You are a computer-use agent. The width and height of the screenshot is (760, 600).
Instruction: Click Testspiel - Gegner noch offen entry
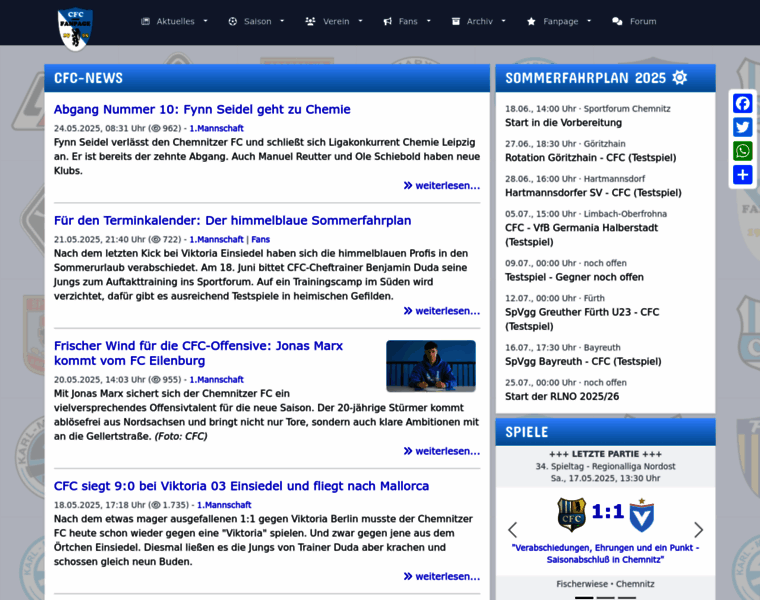pyautogui.click(x=574, y=277)
